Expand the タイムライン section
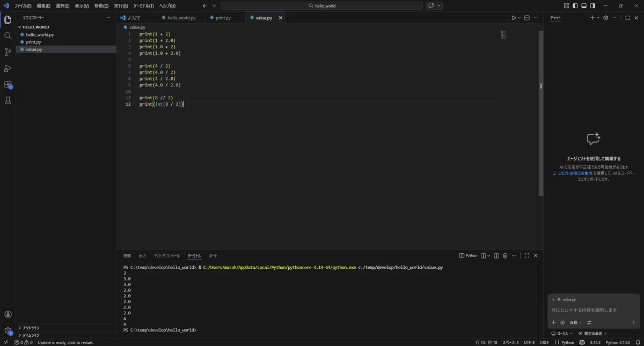Image resolution: width=644 pixels, height=346 pixels. tap(66, 335)
